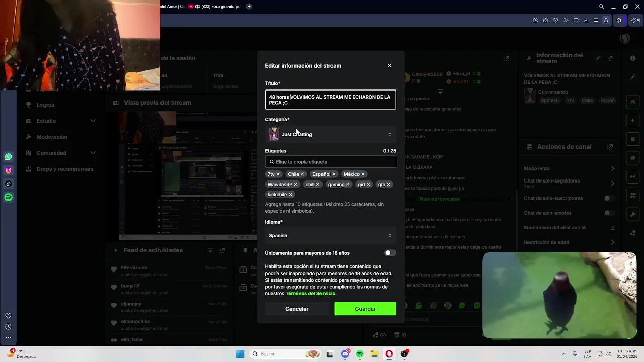Remove the gaming tag
644x362 pixels.
(x=348, y=185)
